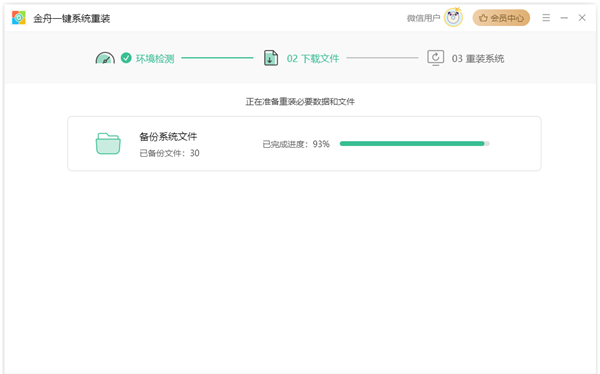
Task: Click the 正在准备重装必要数据和文件 status text
Action: (x=300, y=101)
